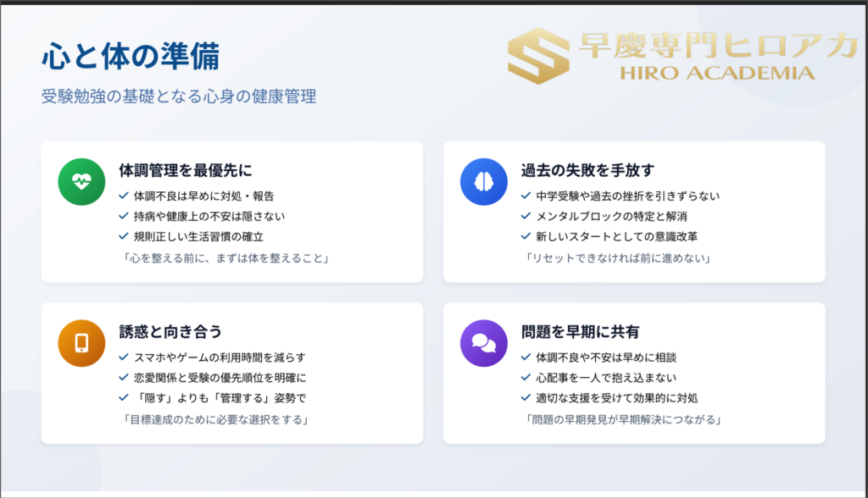Click the checkmark beside メンタルブロックの特定と解消
This screenshot has width=868, height=498.
[526, 216]
